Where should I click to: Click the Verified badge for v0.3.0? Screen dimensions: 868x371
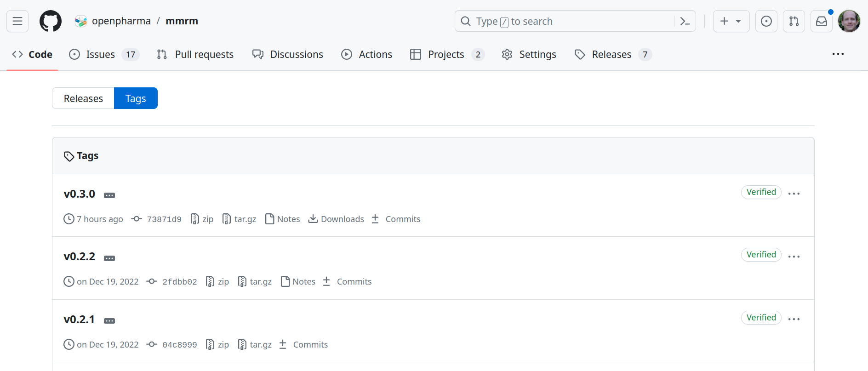pyautogui.click(x=761, y=192)
